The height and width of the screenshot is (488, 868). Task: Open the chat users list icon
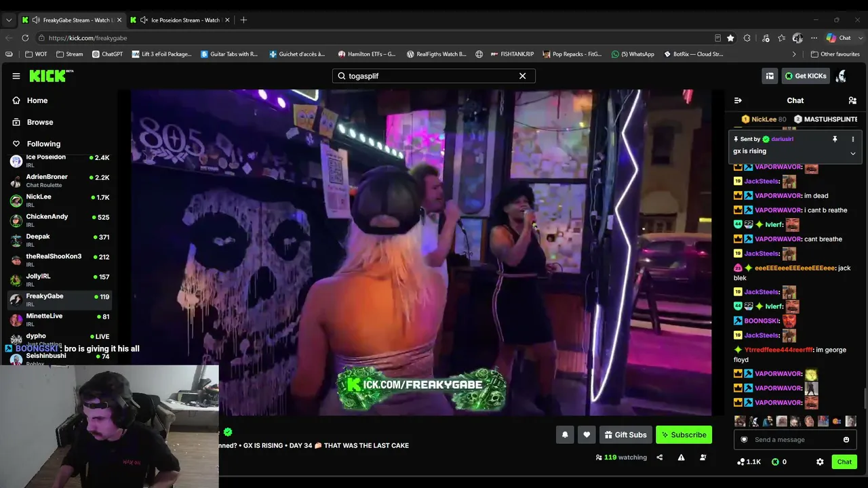(x=852, y=100)
